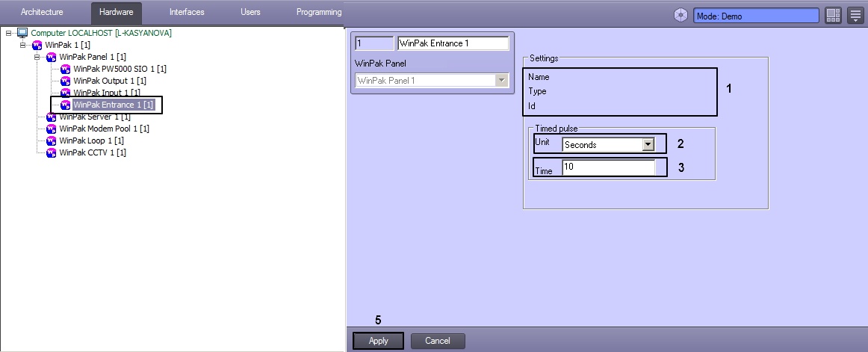The width and height of the screenshot is (868, 352).
Task: Click the WinPak CCTV 1 icon
Action: [52, 152]
